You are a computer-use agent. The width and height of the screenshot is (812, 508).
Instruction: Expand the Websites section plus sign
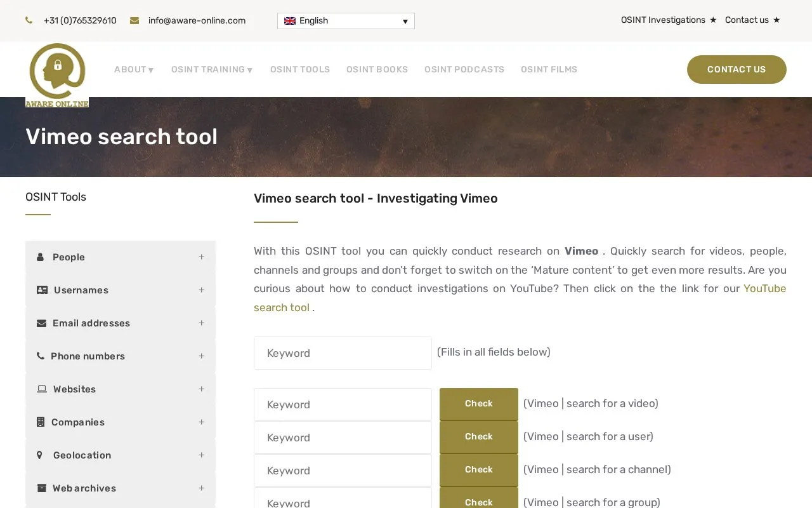(x=201, y=389)
